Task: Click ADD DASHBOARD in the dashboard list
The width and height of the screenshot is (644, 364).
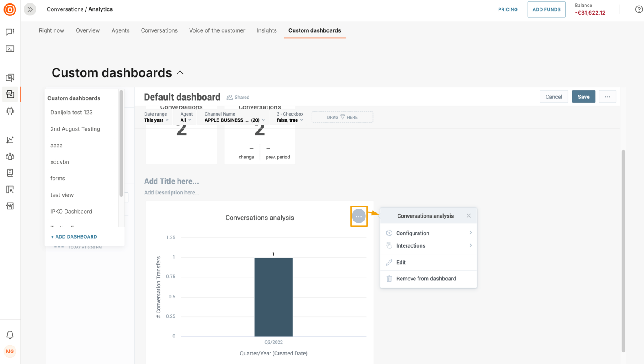Action: 74,236
